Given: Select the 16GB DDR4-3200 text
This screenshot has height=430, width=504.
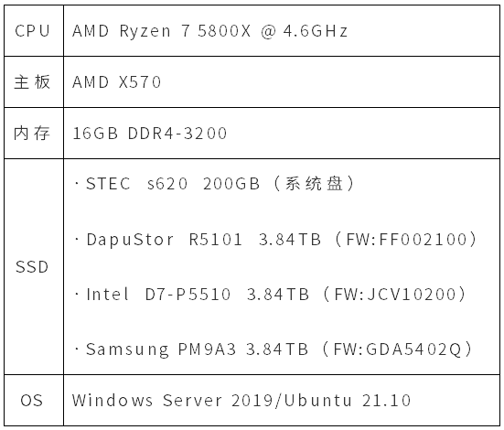Looking at the screenshot, I should coord(150,134).
